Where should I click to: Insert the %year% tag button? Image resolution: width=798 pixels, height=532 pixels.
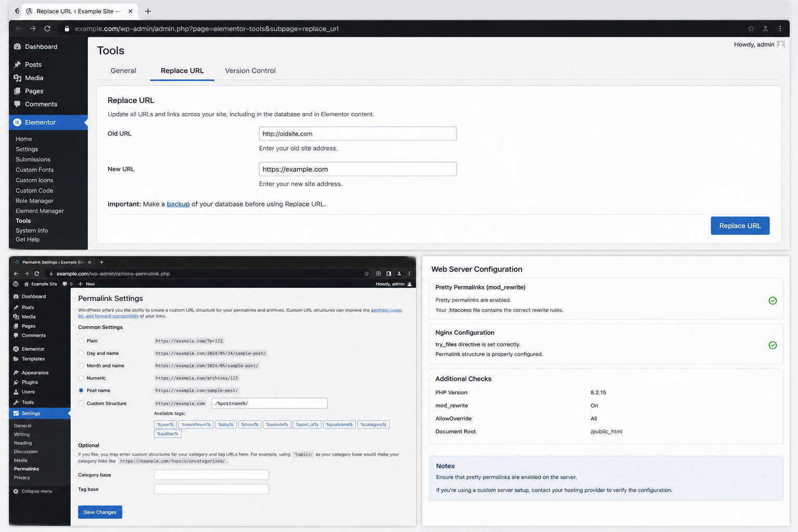[x=165, y=424]
